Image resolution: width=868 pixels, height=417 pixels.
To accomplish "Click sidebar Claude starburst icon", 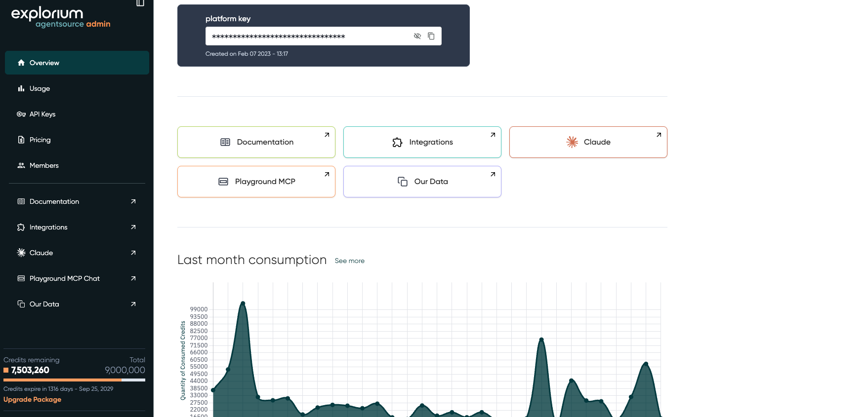I will tap(21, 253).
